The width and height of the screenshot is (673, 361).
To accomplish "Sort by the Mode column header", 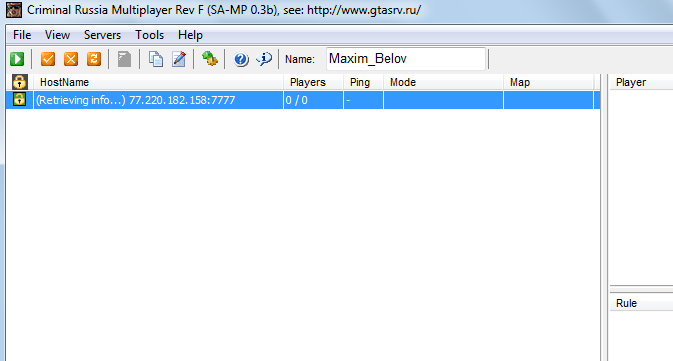I will coord(443,82).
